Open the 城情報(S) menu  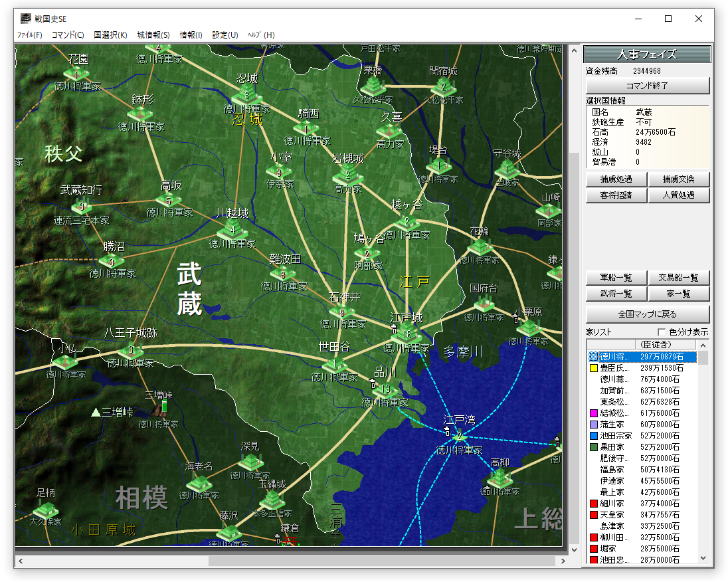(x=153, y=35)
